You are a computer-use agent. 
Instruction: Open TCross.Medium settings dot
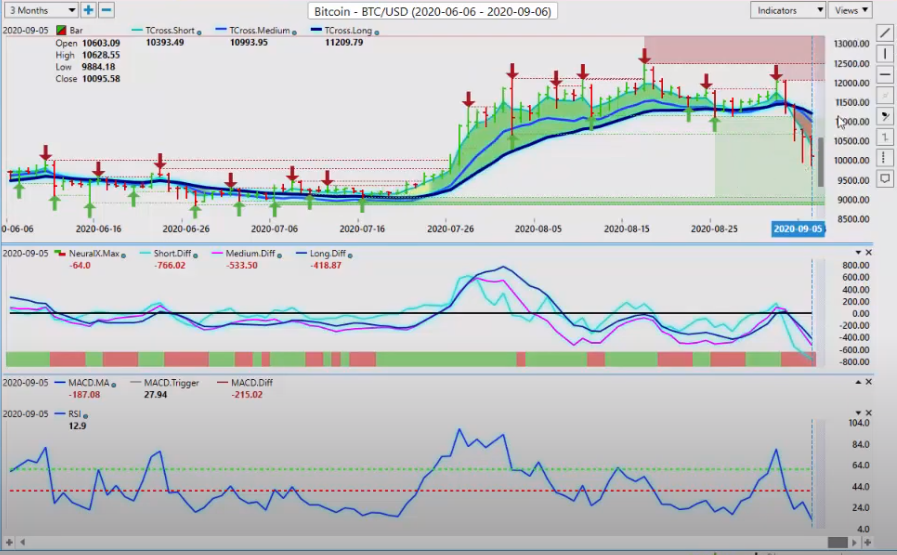[294, 33]
